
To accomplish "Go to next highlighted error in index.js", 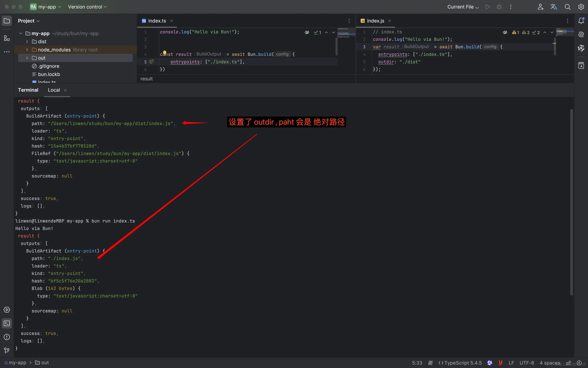I will pyautogui.click(x=552, y=32).
